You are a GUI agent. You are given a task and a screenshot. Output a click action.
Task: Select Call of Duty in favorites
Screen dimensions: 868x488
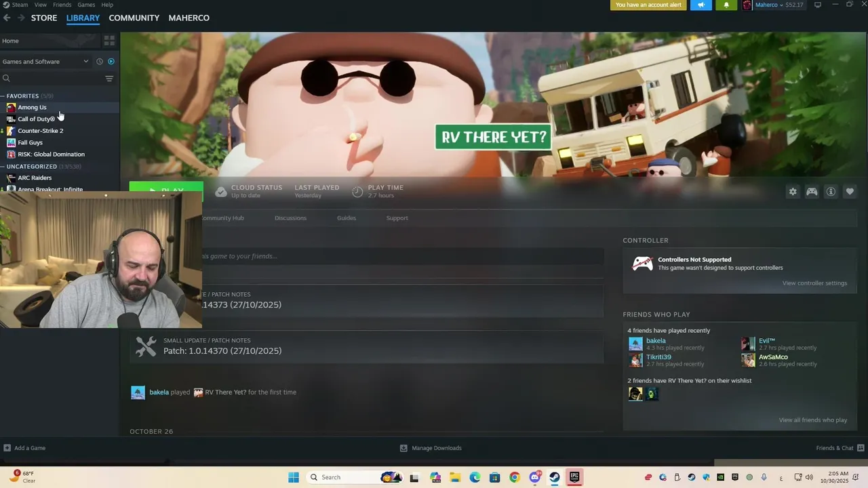36,119
